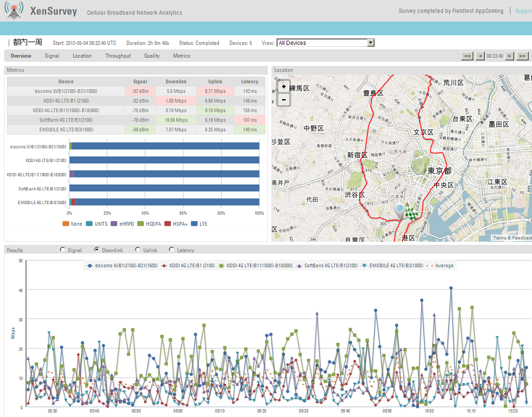
Task: Click the 187 ms latency cell
Action: (x=250, y=120)
